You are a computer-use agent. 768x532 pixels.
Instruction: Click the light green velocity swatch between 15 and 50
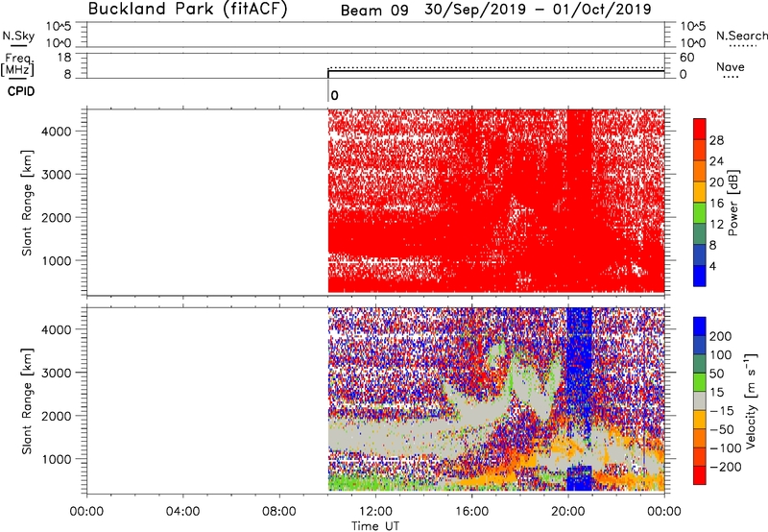tap(700, 382)
